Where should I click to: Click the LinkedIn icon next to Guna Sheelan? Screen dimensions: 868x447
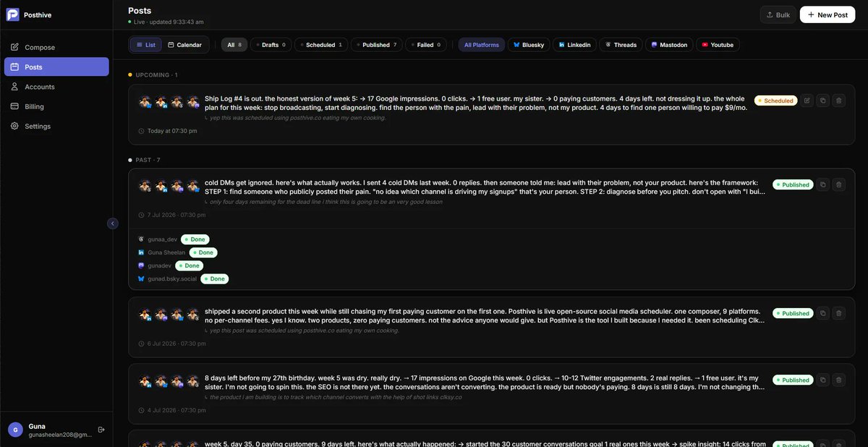(141, 252)
